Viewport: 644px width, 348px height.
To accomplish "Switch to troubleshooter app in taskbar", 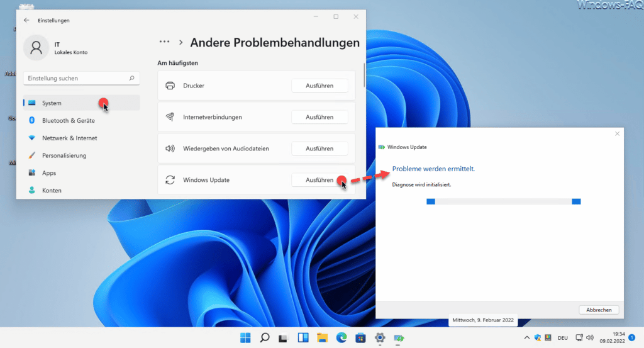I will [x=399, y=338].
